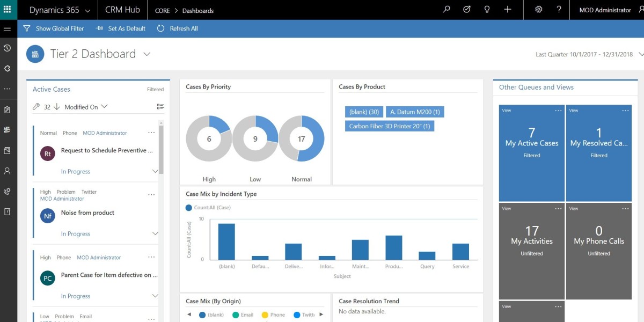Open the app launcher waffle icon
644x322 pixels.
8,10
